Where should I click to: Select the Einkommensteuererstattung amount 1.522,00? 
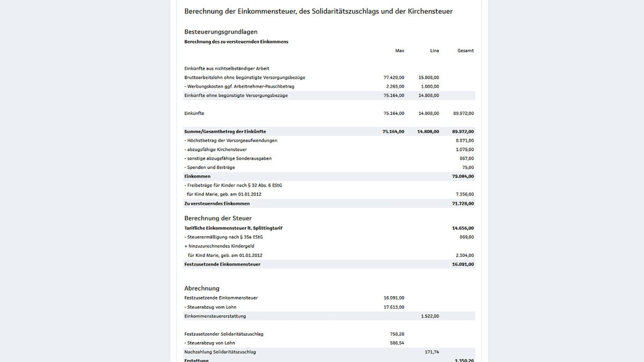pos(430,316)
